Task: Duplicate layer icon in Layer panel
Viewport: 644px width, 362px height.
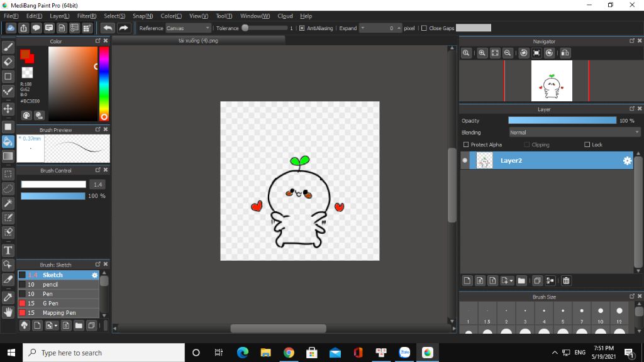Action: point(537,281)
